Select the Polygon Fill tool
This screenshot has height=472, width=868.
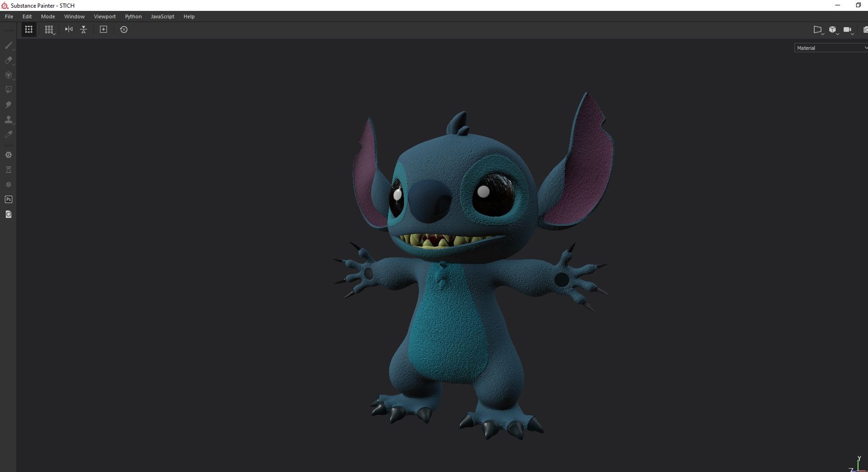pos(8,90)
